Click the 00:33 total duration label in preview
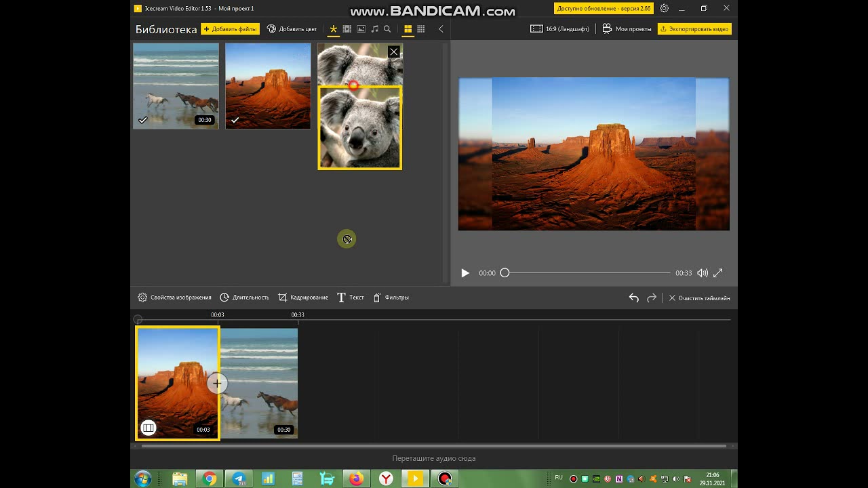 (684, 273)
